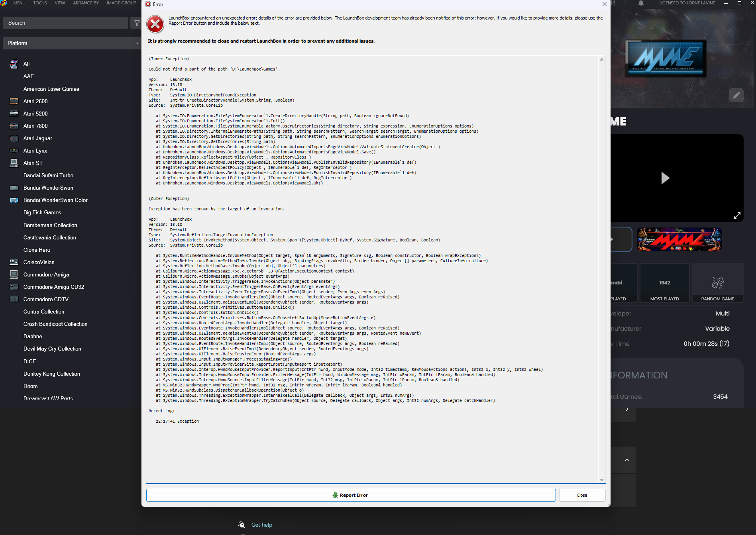756x535 pixels.
Task: Open the ARRANGE BY menu
Action: pyautogui.click(x=86, y=3)
